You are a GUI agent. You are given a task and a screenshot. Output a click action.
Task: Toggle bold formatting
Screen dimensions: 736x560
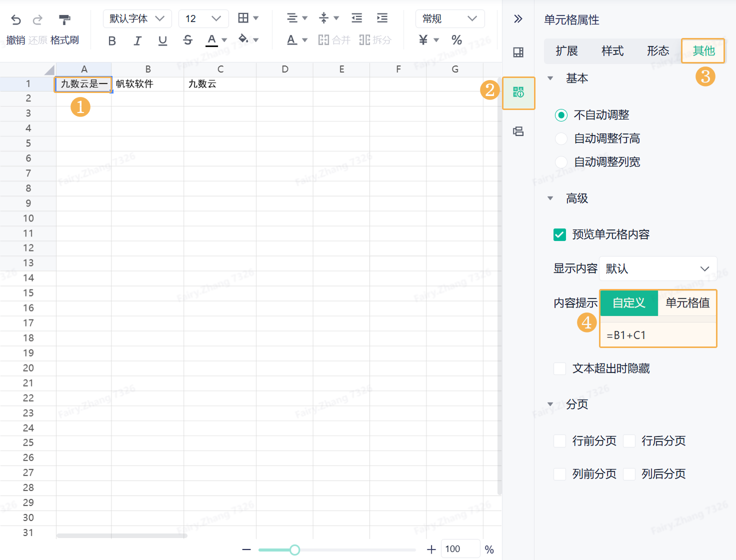[112, 40]
